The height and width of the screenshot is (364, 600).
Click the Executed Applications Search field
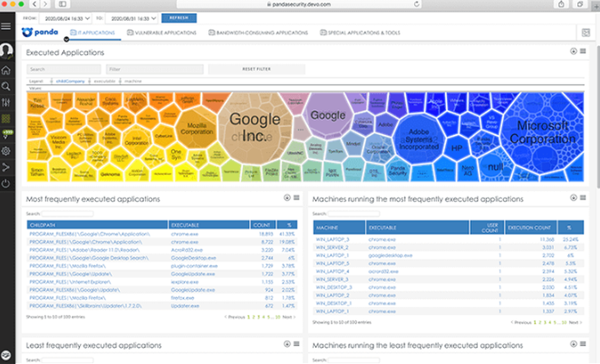[x=64, y=69]
